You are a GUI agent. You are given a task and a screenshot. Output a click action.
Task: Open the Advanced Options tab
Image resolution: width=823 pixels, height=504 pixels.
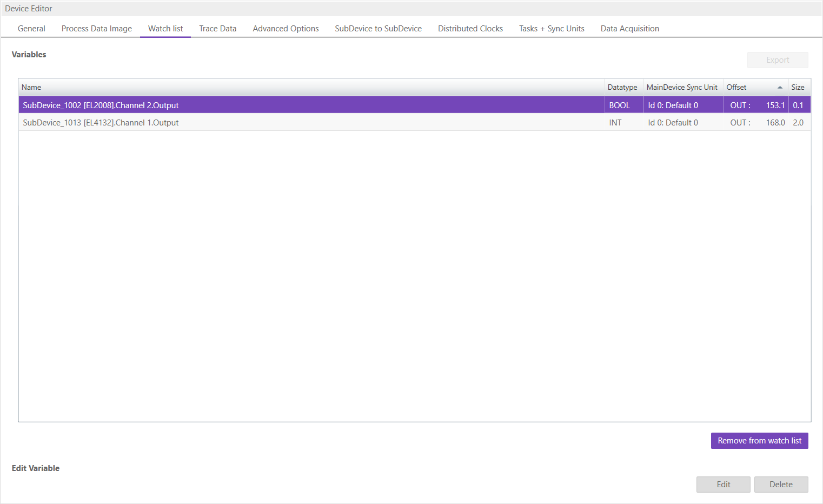click(286, 28)
